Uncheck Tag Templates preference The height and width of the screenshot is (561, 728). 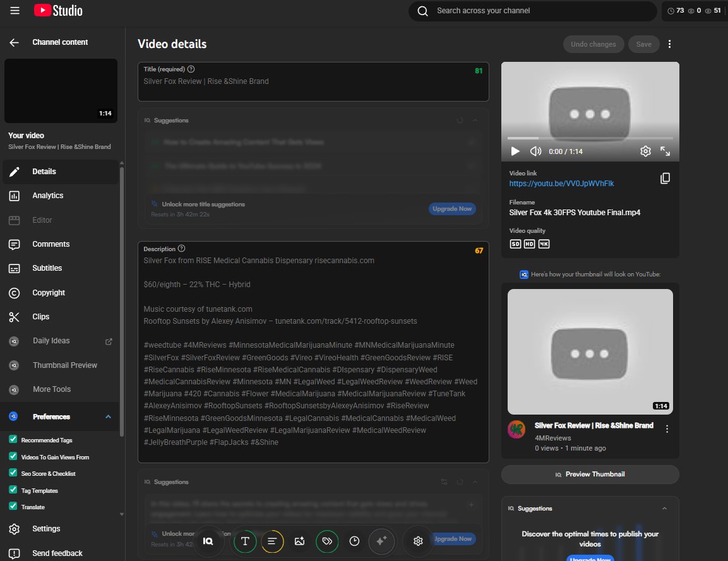13,490
